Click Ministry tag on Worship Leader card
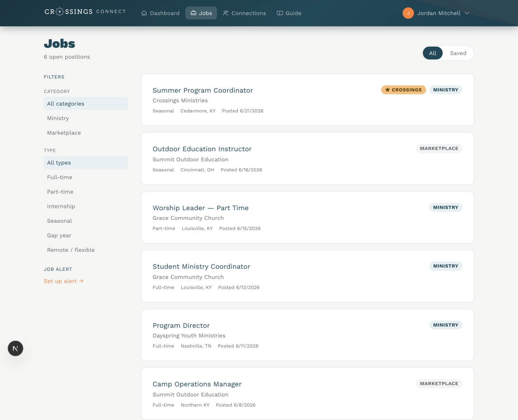Viewport: 518px width, 420px height. [x=446, y=207]
